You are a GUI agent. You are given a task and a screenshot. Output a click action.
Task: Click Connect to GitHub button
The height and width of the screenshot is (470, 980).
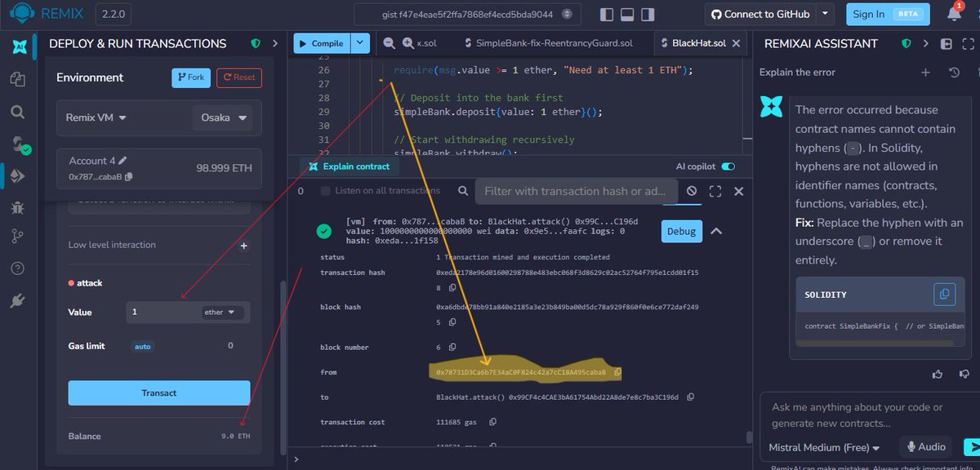coord(760,14)
